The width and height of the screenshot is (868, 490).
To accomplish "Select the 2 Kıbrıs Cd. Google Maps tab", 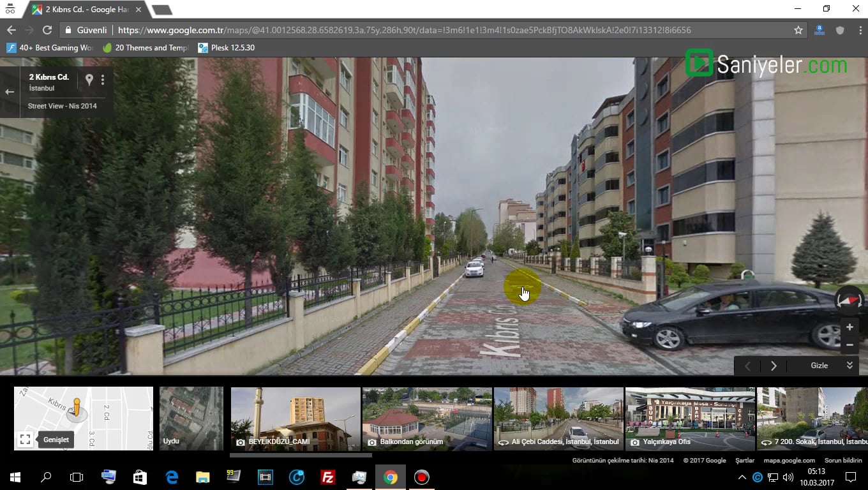I will 87,10.
